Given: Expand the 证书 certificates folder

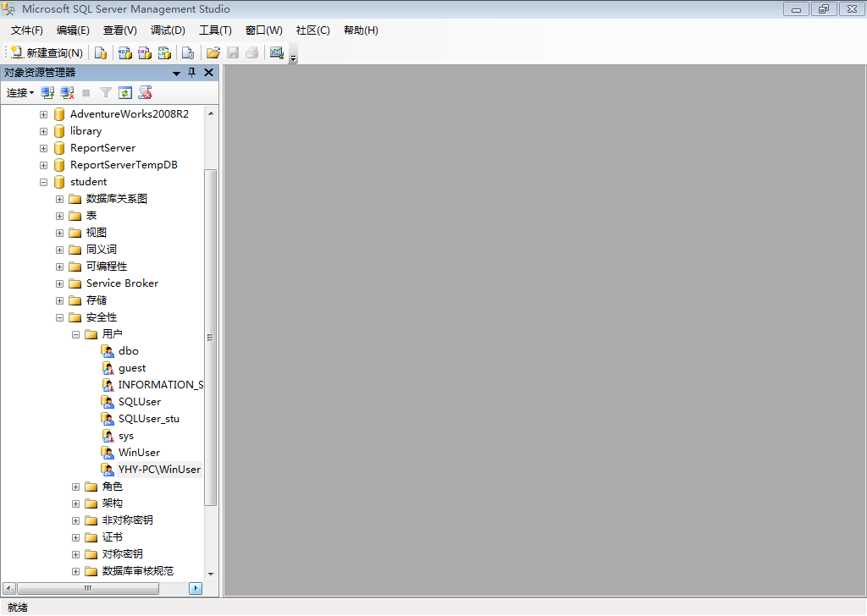Looking at the screenshot, I should point(75,537).
